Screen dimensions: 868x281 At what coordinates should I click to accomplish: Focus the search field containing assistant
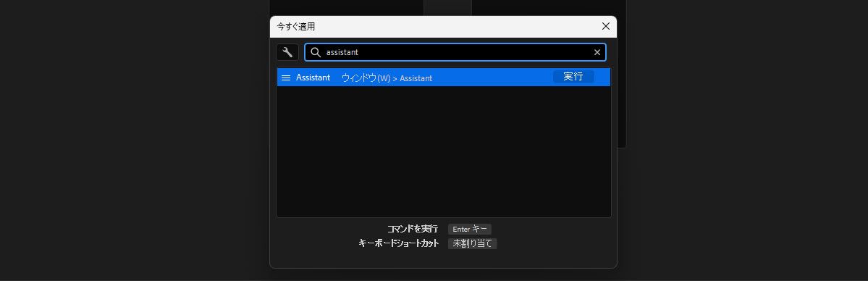tap(455, 52)
